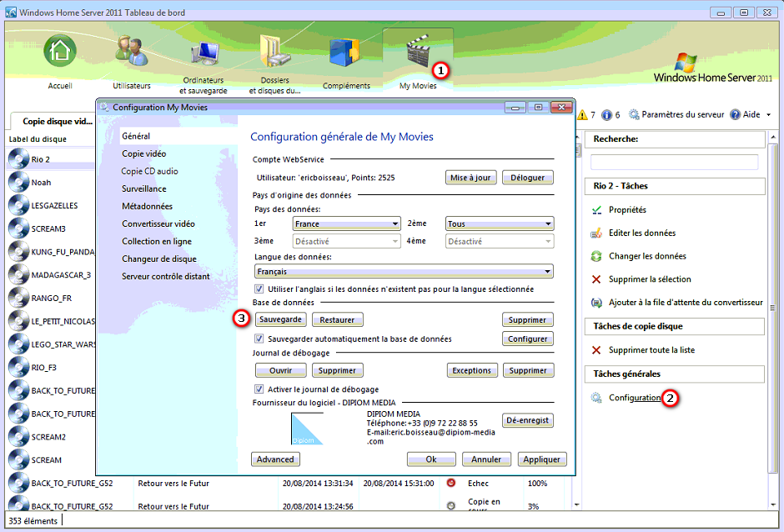Image resolution: width=784 pixels, height=532 pixels.
Task: Click the Aide help question icon
Action: [735, 114]
